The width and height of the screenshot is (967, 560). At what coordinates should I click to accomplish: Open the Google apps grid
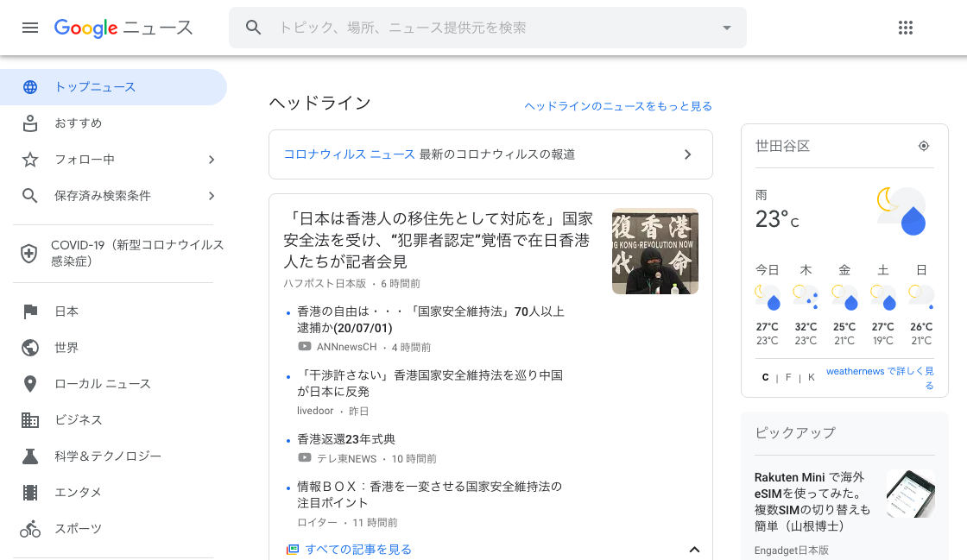coord(906,28)
